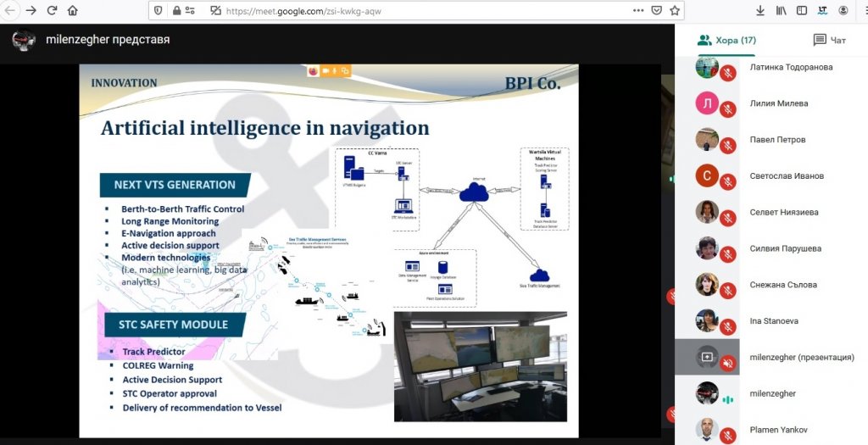
Task: Toggle the browser sidebar
Action: point(802,10)
